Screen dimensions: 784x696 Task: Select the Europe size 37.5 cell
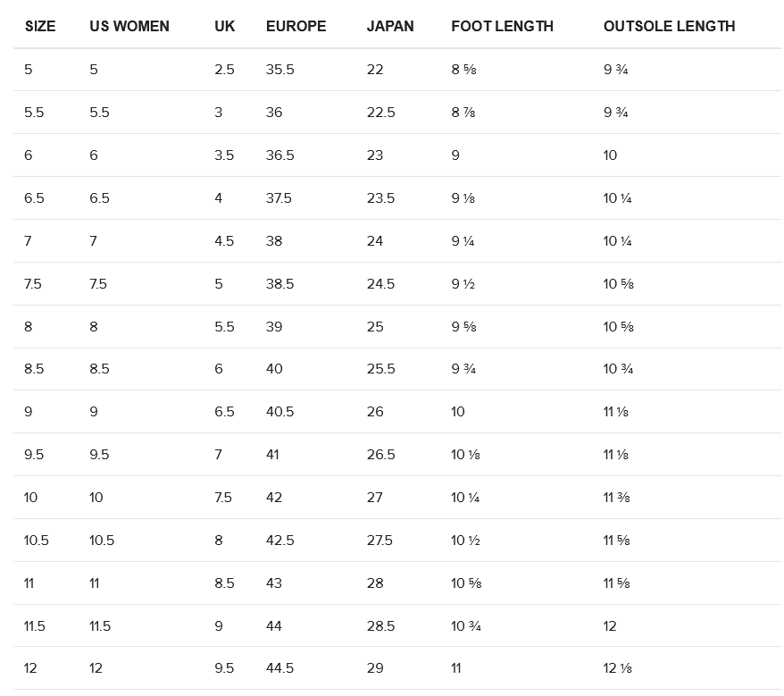coord(279,198)
